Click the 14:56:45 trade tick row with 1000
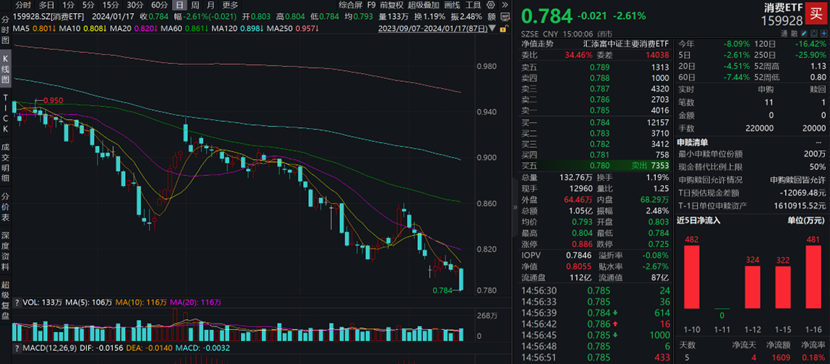Image resolution: width=830 pixels, height=364 pixels. click(596, 335)
